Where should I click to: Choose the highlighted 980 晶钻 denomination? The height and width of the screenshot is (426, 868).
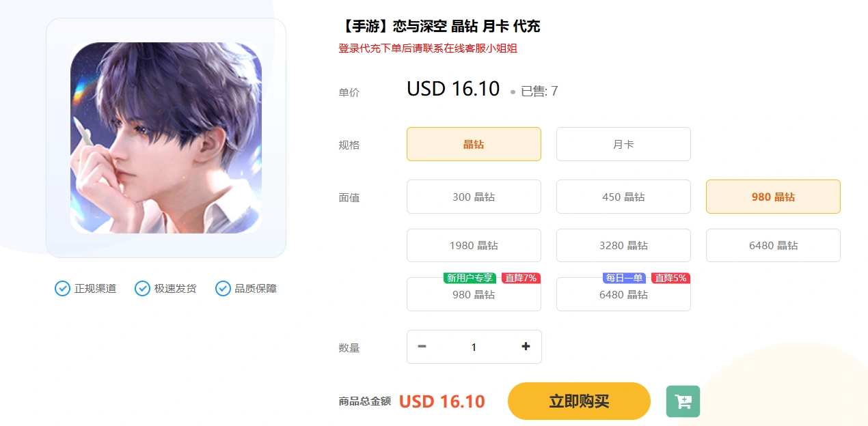click(773, 197)
